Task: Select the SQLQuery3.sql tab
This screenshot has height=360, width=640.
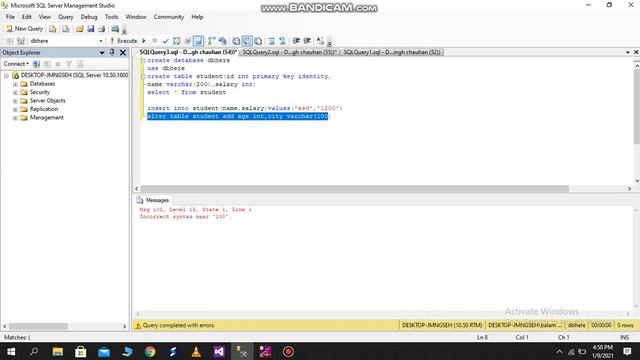Action: tap(188, 52)
